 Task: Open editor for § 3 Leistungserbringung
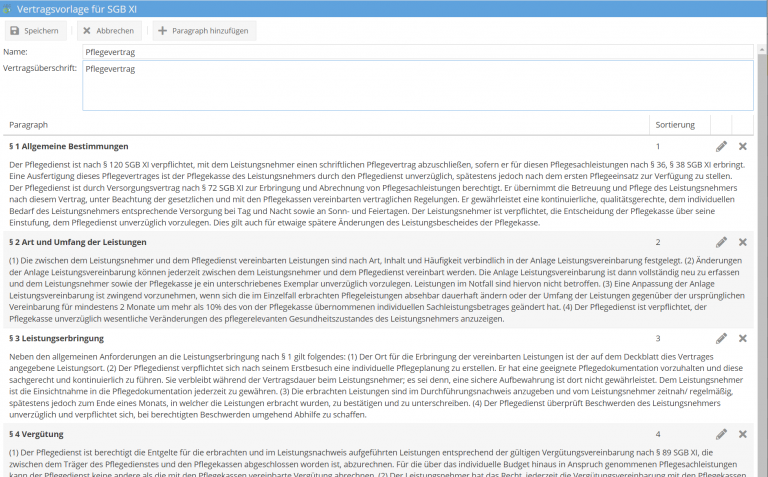(x=721, y=339)
